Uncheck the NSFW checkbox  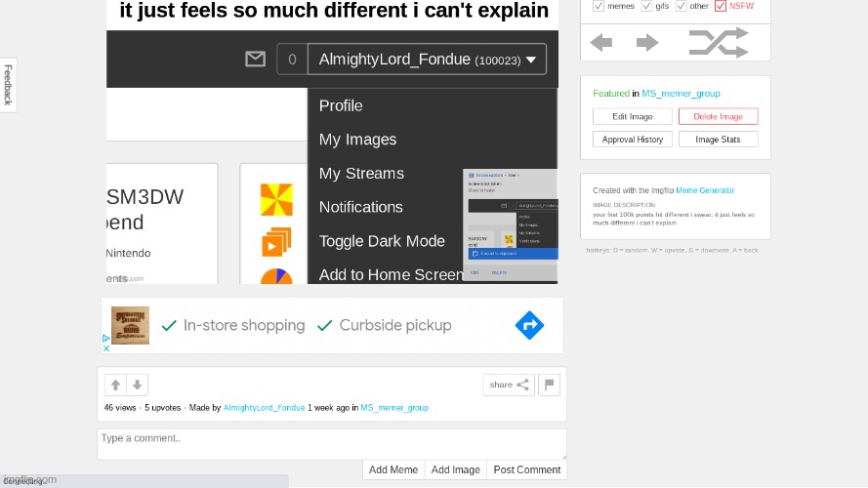721,6
